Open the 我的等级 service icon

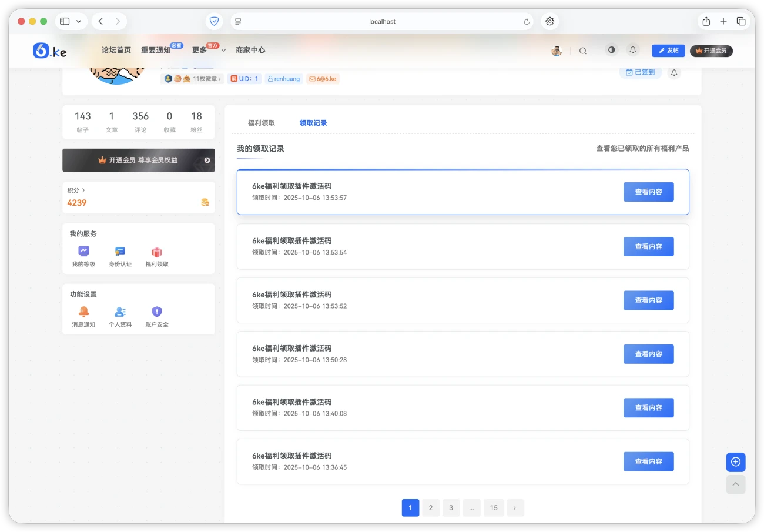point(83,252)
